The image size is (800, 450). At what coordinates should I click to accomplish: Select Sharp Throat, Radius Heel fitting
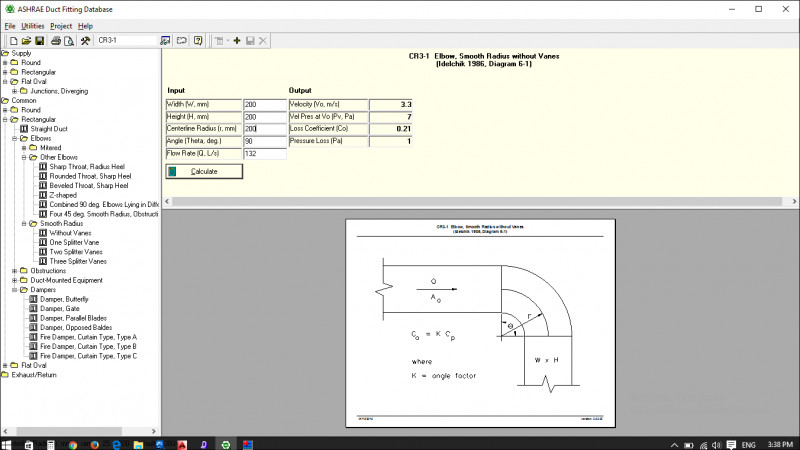click(x=87, y=167)
